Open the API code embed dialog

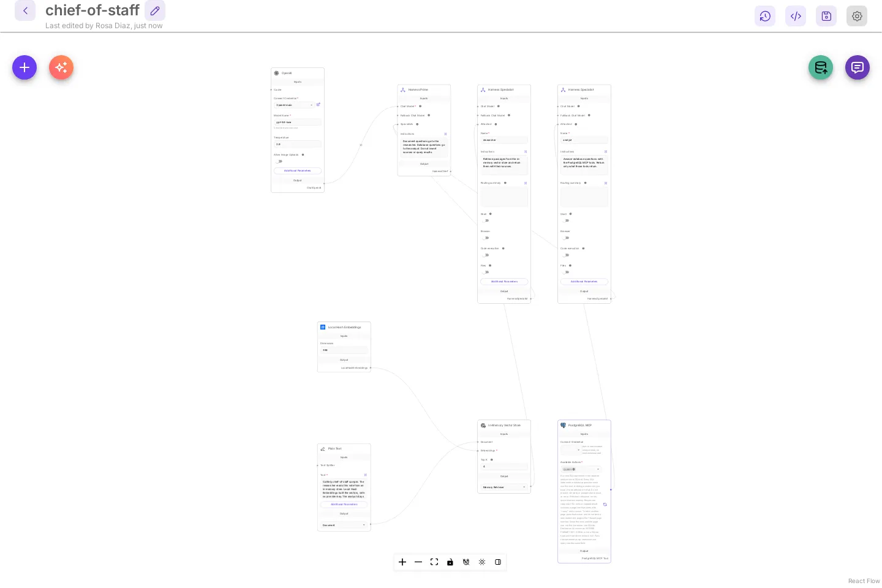[796, 16]
